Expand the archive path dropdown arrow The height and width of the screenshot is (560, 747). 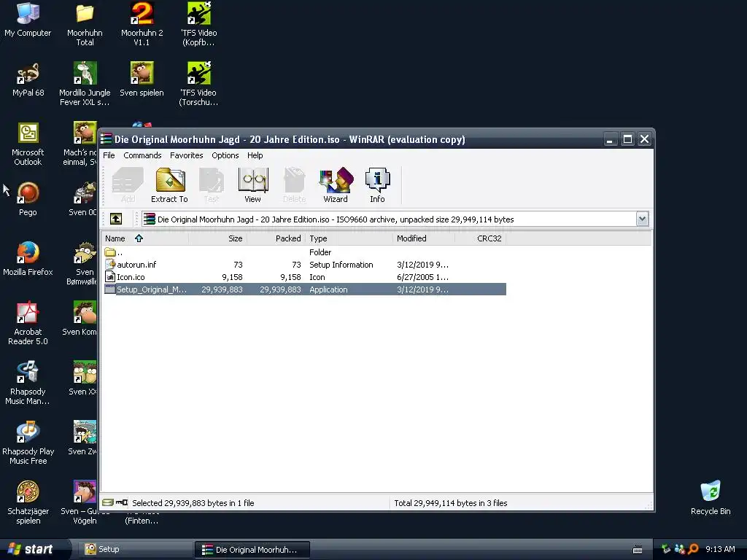642,219
